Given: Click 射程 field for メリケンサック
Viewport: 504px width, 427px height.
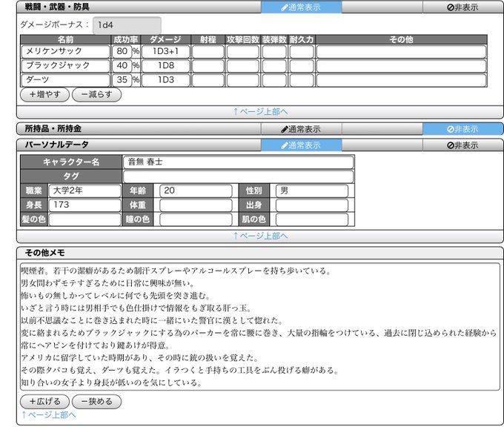Looking at the screenshot, I should click(208, 51).
